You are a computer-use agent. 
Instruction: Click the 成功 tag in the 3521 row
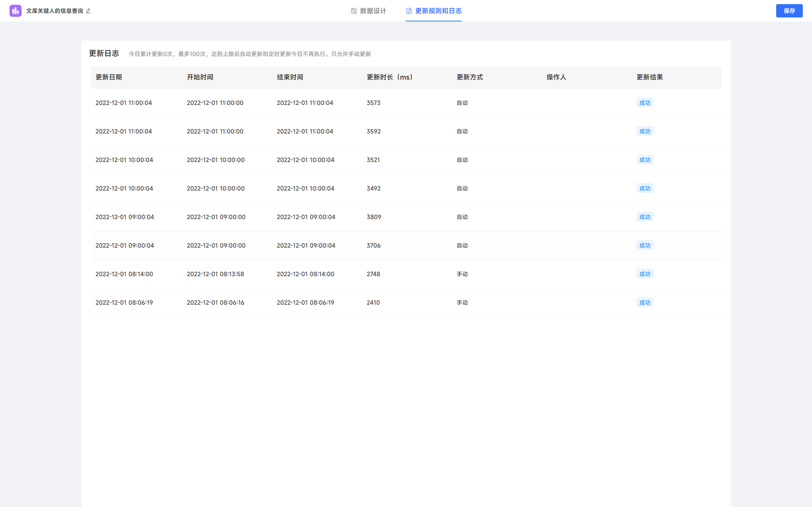(645, 159)
